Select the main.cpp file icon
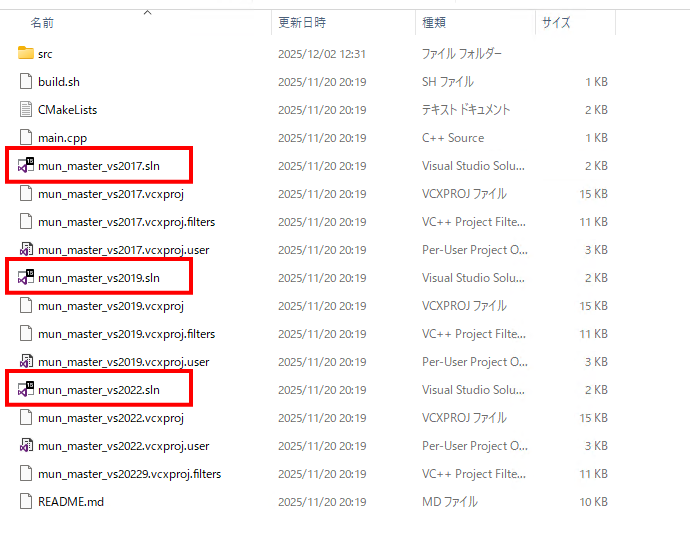This screenshot has height=537, width=690. point(26,138)
